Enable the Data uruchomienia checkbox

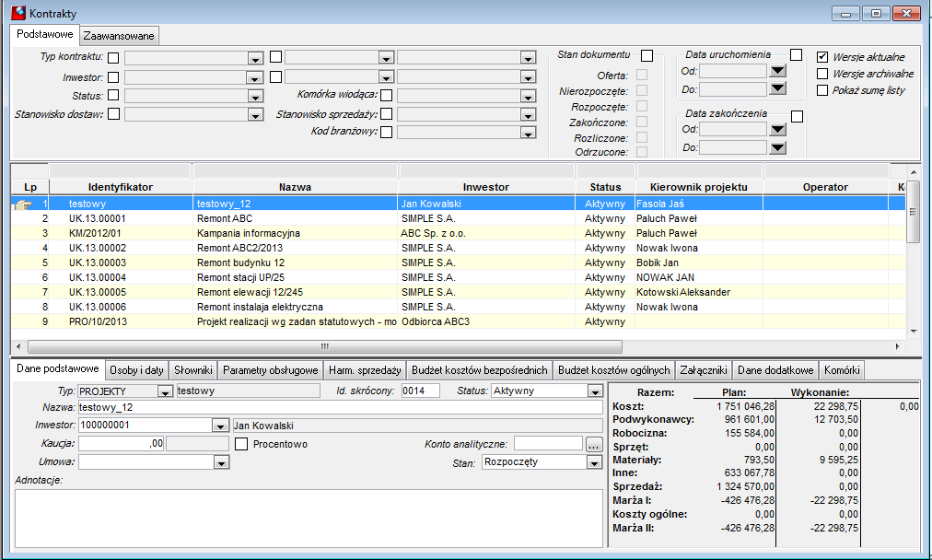797,55
